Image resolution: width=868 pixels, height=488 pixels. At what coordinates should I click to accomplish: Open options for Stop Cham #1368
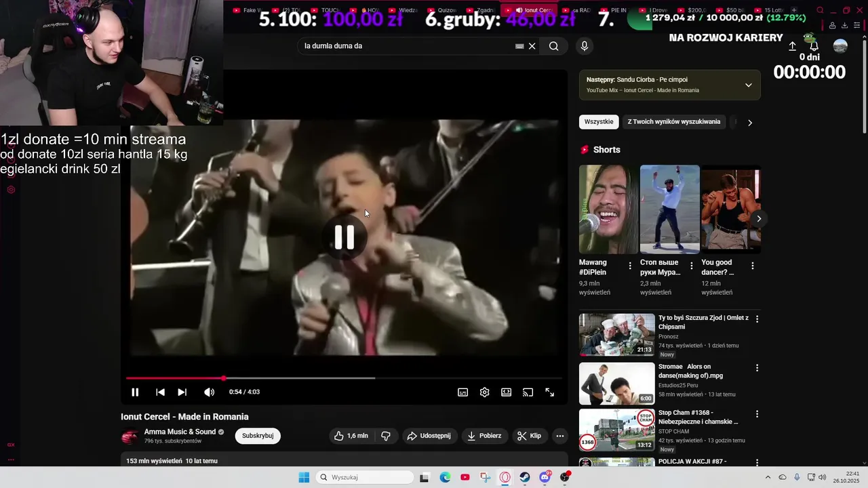pos(757,414)
